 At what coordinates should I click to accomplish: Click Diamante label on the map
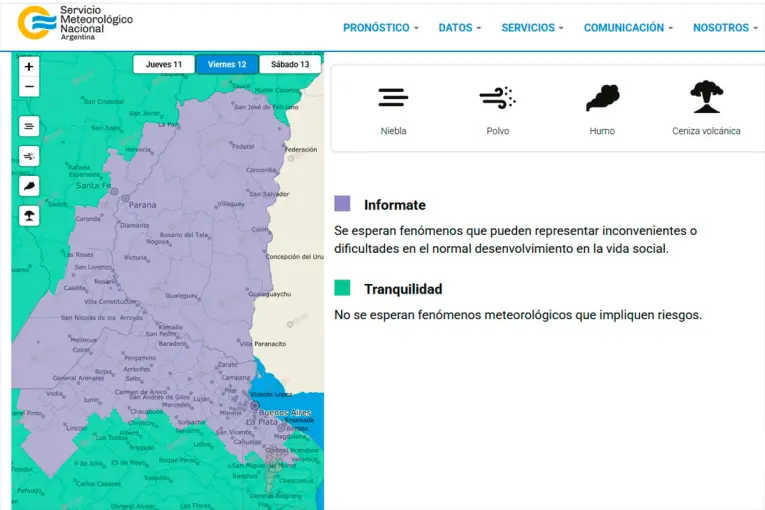pyautogui.click(x=135, y=225)
